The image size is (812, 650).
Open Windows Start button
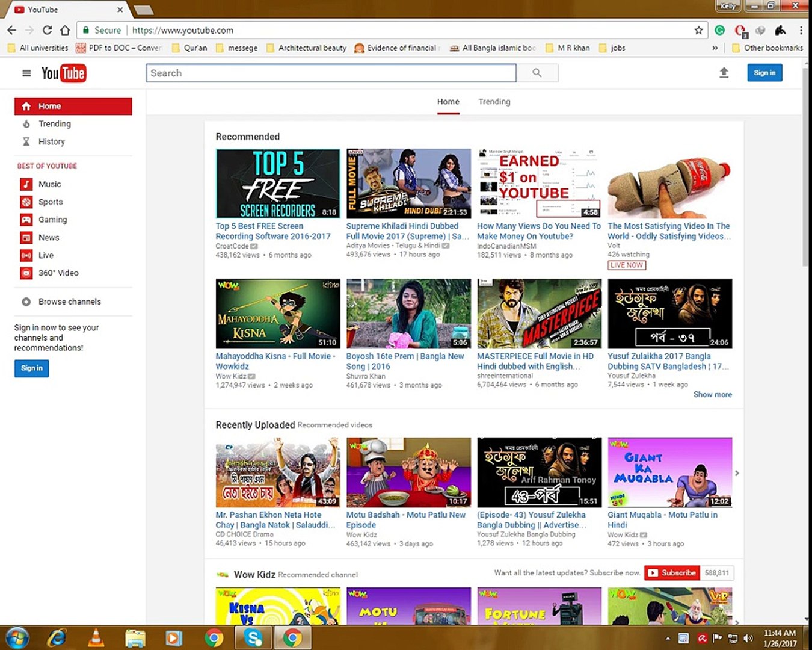[16, 637]
